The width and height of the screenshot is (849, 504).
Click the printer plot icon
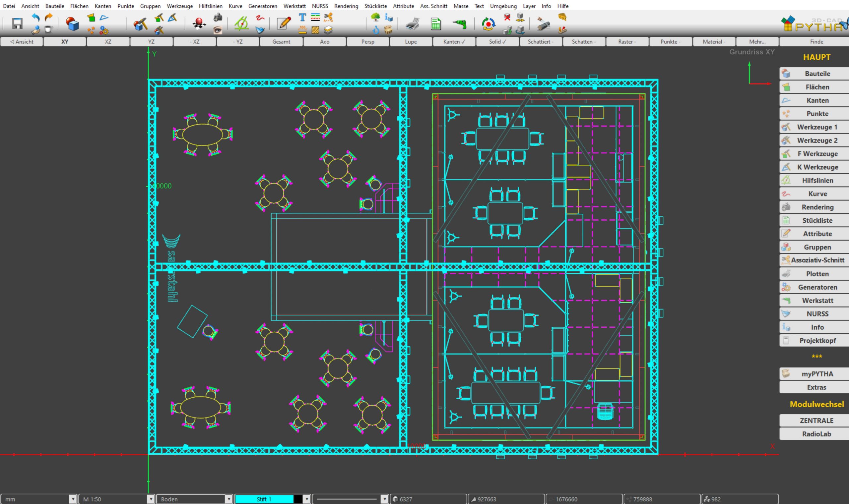413,24
